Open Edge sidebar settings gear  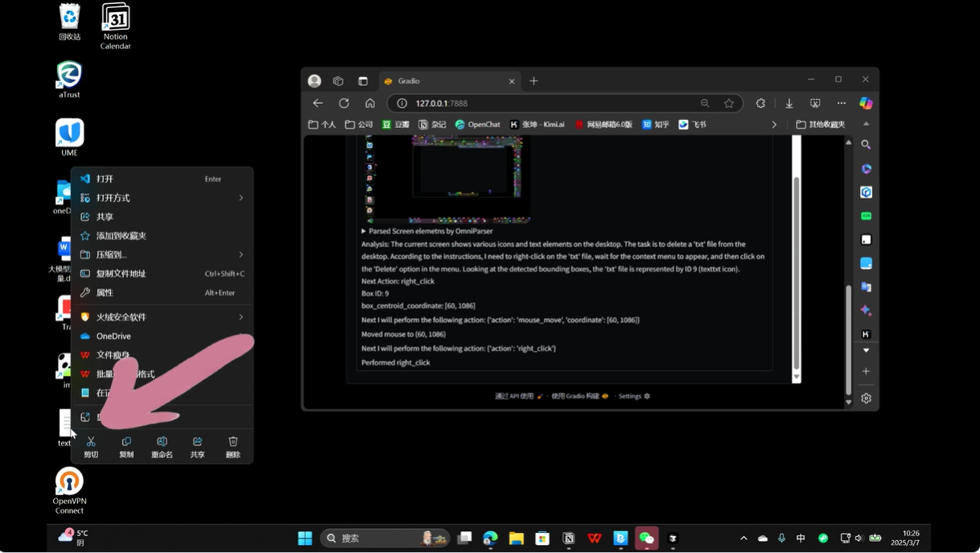pyautogui.click(x=866, y=398)
